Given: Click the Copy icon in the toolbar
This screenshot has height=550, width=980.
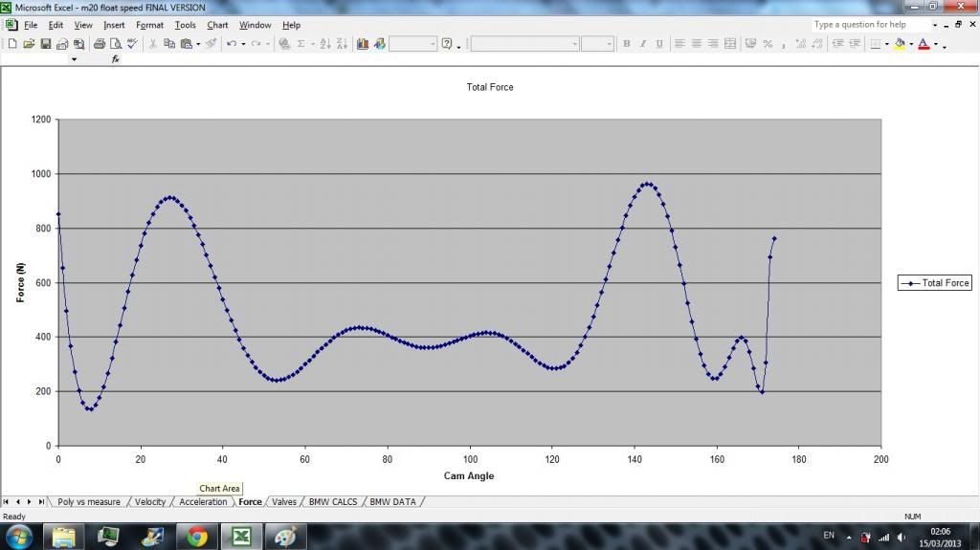Looking at the screenshot, I should 169,44.
